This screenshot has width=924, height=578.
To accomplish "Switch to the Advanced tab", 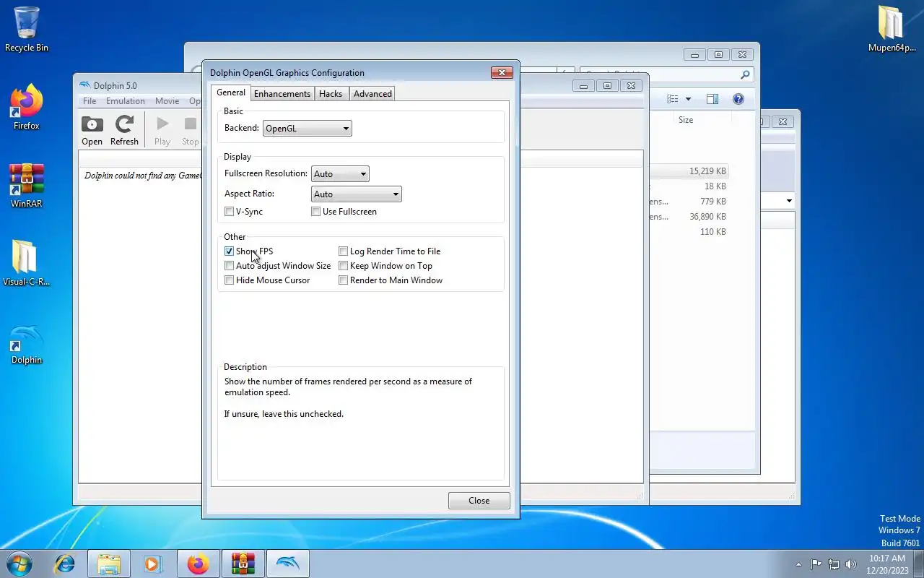I will click(372, 94).
